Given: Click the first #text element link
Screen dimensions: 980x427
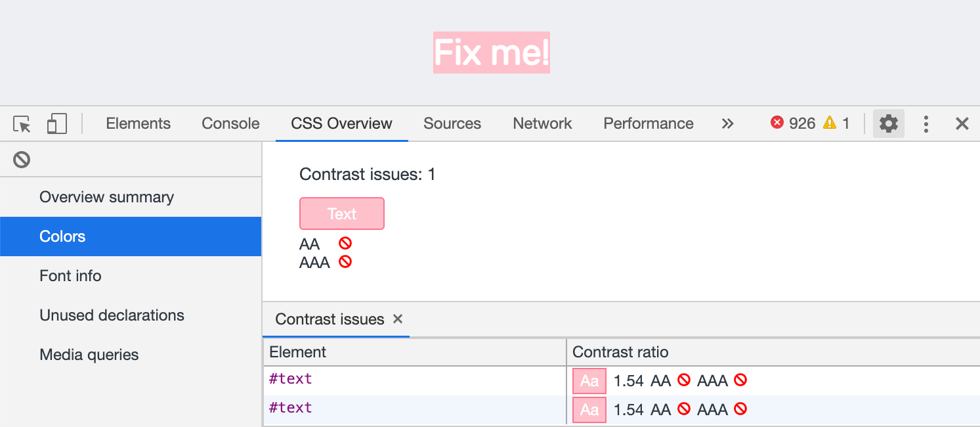Looking at the screenshot, I should [290, 379].
